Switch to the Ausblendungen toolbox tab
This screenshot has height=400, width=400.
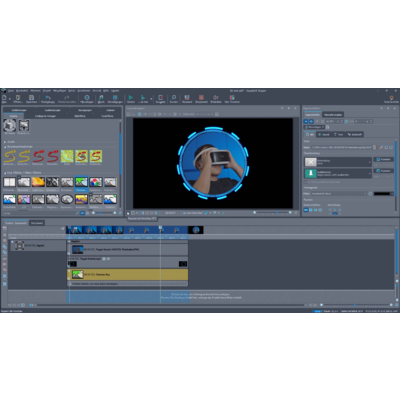pos(52,110)
